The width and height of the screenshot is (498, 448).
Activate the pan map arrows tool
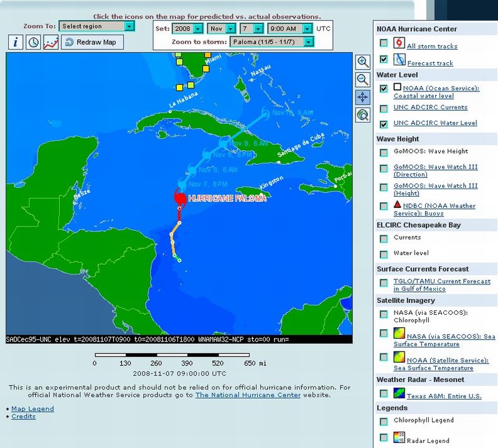click(x=363, y=97)
